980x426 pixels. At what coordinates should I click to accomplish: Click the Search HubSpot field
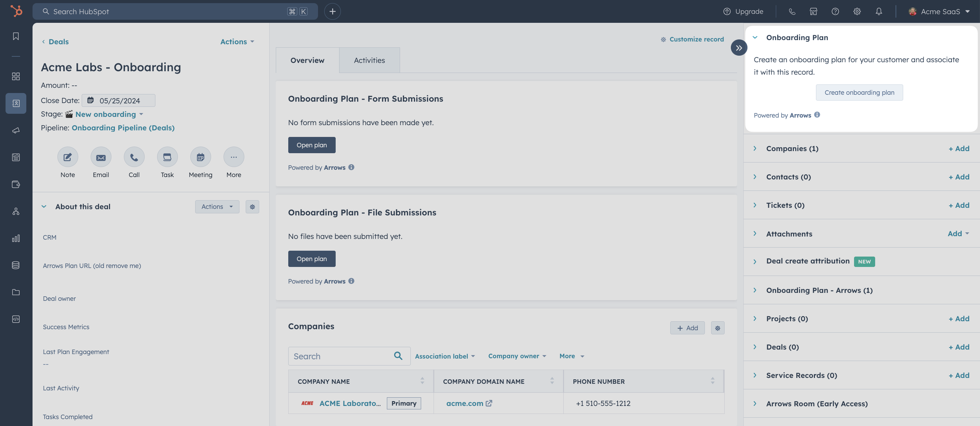tap(167, 11)
